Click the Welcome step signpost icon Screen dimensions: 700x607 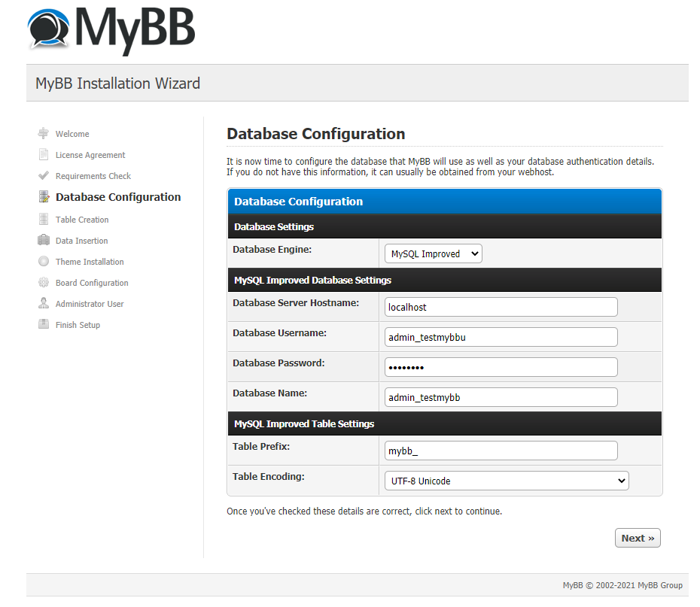[44, 133]
